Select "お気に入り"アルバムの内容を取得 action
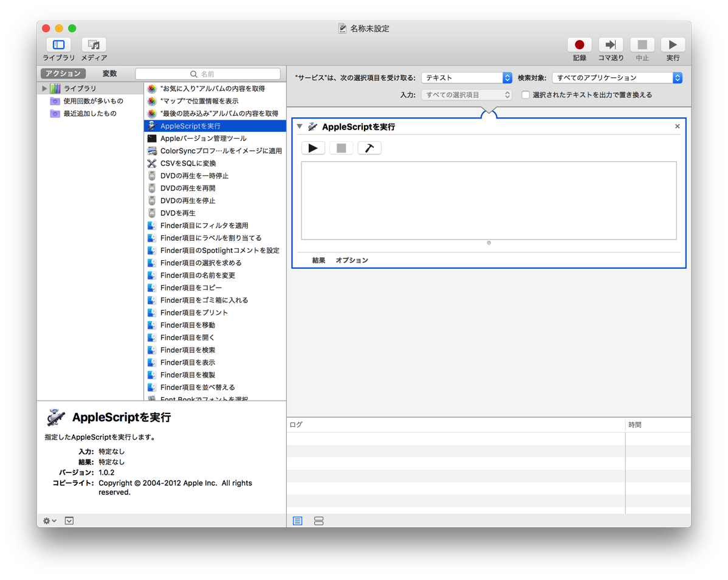This screenshot has width=728, height=580. click(x=215, y=88)
